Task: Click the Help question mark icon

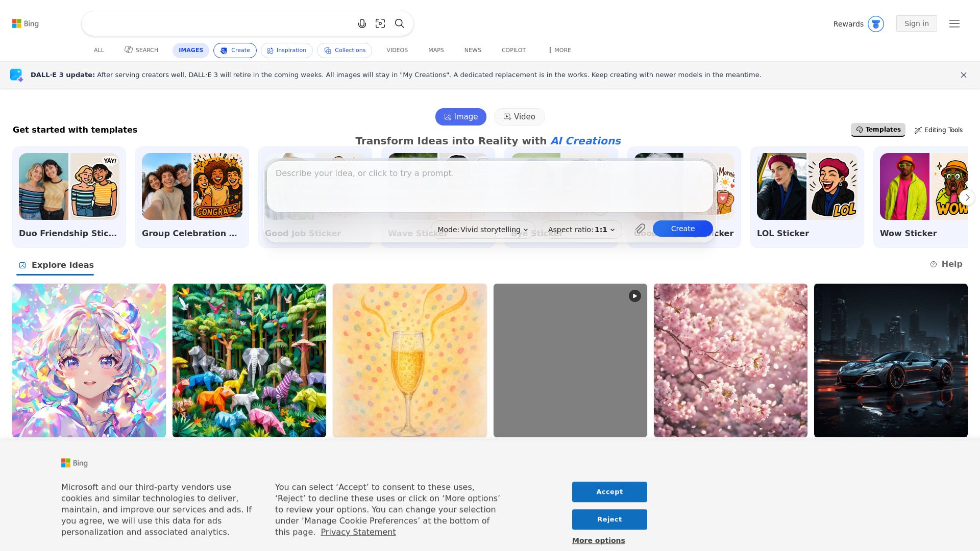Action: pos(934,264)
